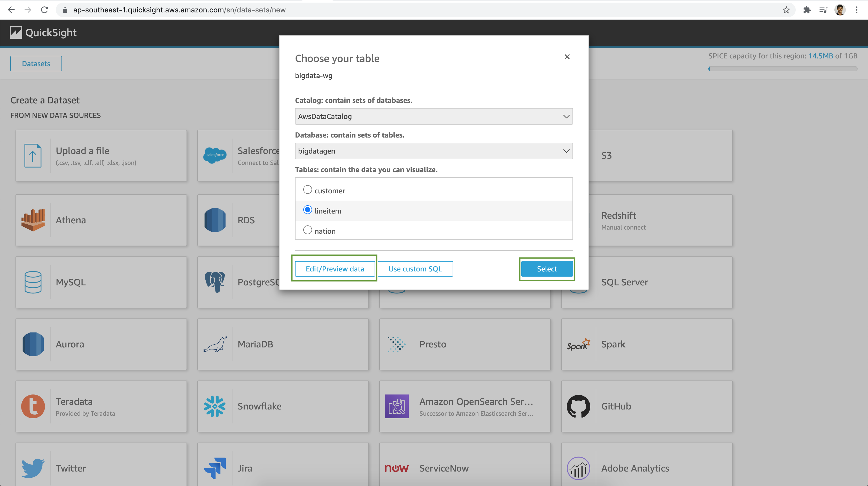
Task: Click the Athena data source icon
Action: (x=33, y=220)
